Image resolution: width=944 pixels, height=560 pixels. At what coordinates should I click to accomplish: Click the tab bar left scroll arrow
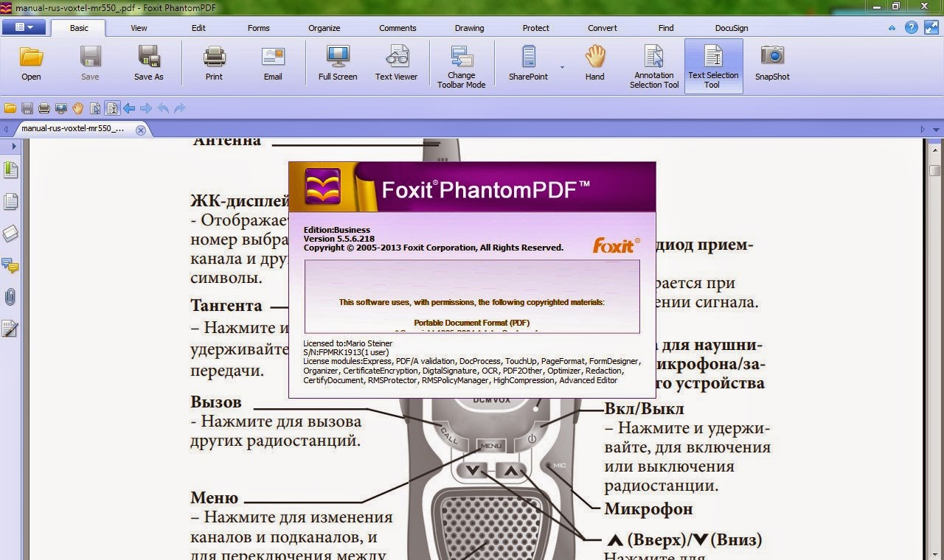coord(7,129)
